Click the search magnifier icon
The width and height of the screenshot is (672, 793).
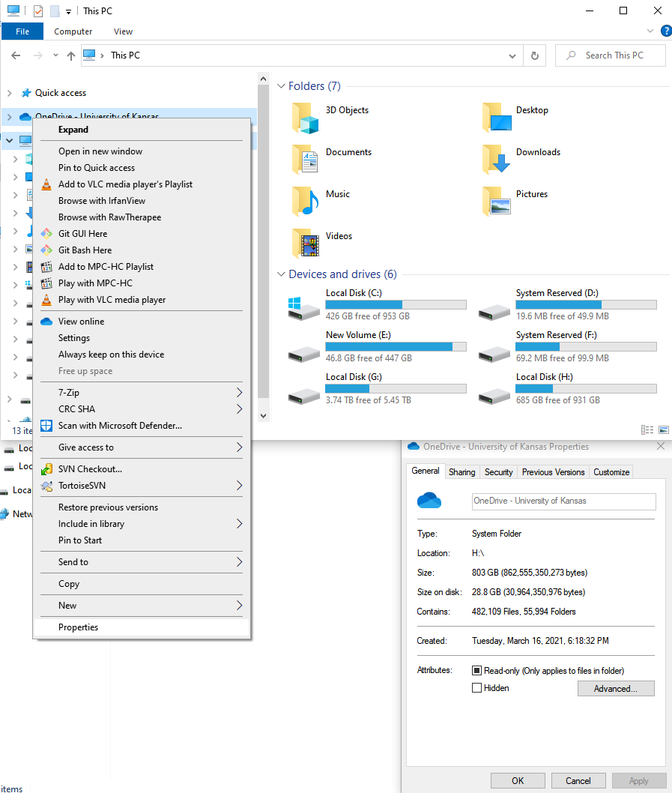tap(571, 55)
